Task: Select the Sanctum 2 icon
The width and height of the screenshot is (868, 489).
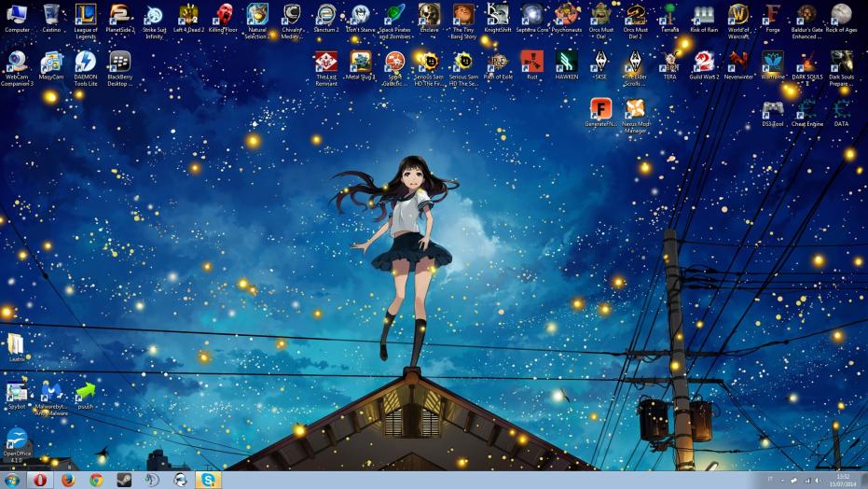Action: [x=326, y=19]
